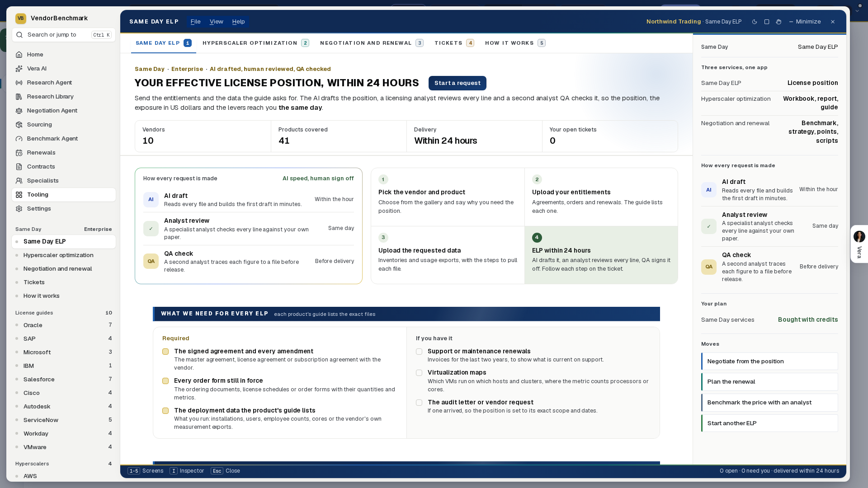Click the Specialists people icon
This screenshot has width=868, height=488.
coord(19,181)
